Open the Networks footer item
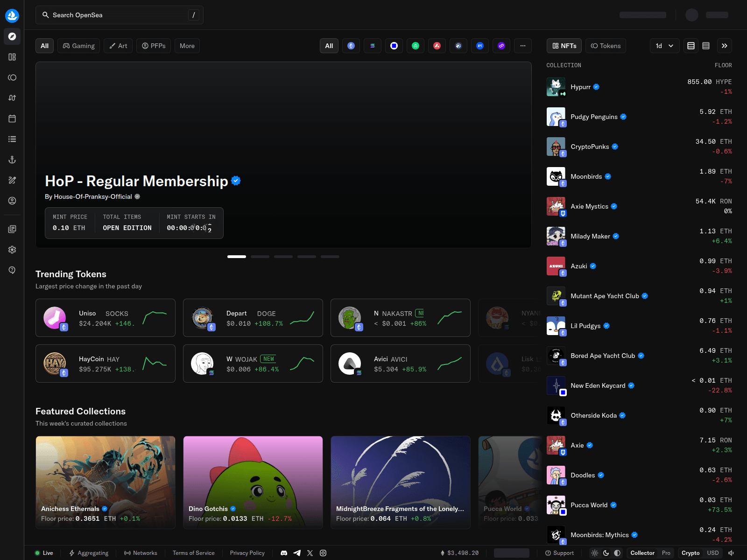The width and height of the screenshot is (747, 560). click(x=141, y=553)
